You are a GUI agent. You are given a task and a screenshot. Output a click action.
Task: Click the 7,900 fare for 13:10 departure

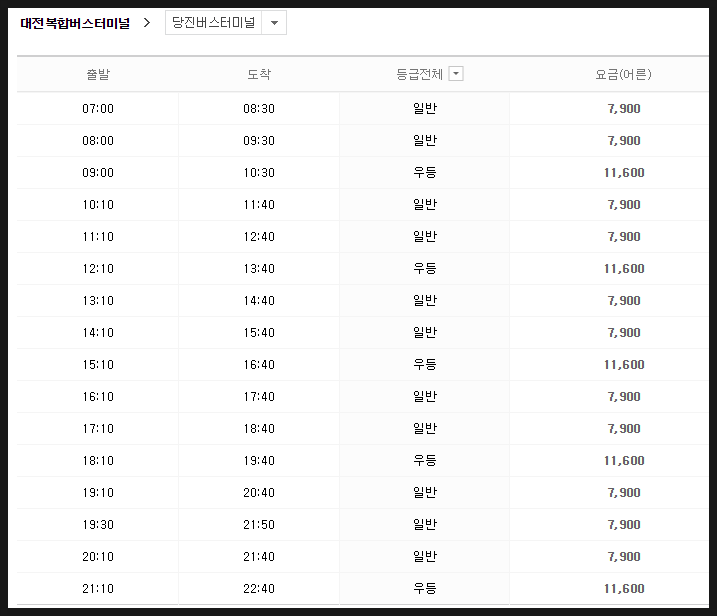tap(624, 300)
